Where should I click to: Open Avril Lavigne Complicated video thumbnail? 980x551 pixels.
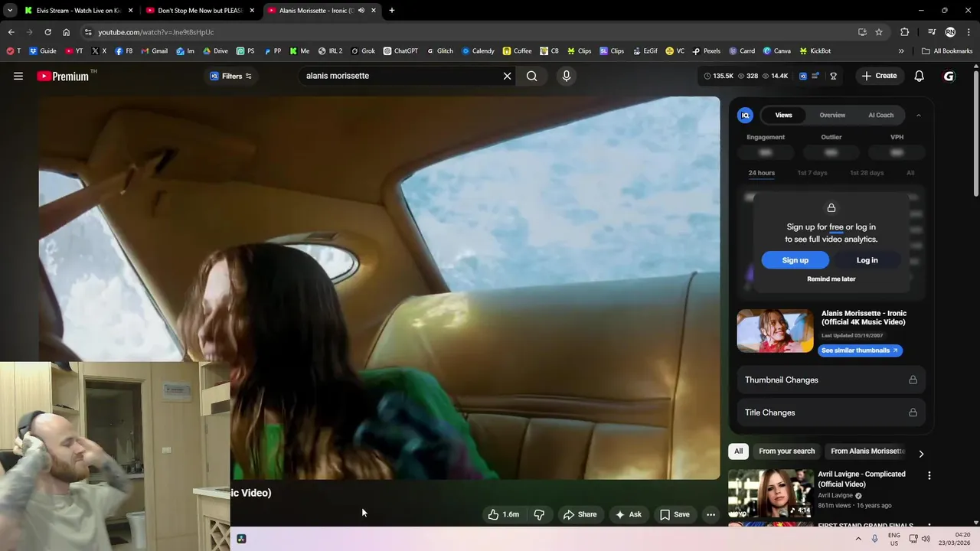[770, 494]
